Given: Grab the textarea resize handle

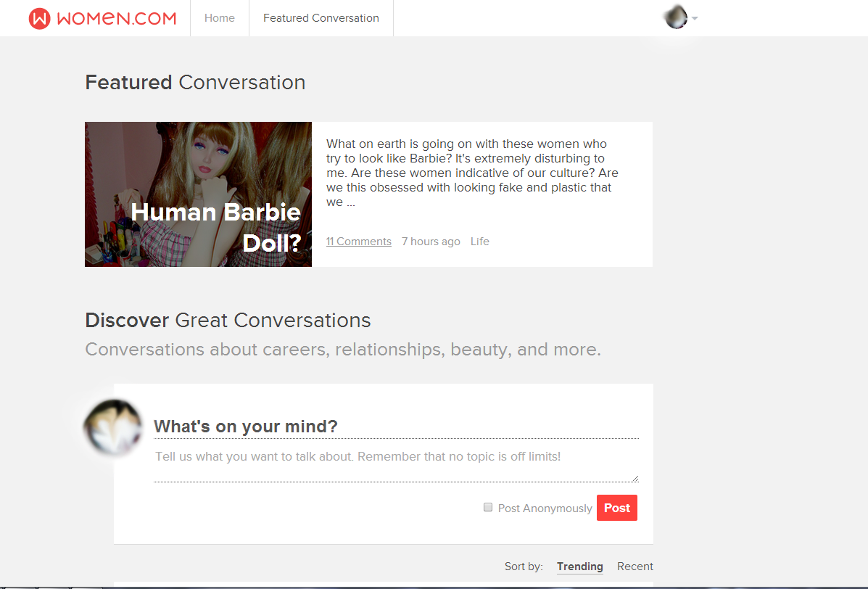Looking at the screenshot, I should pos(635,478).
